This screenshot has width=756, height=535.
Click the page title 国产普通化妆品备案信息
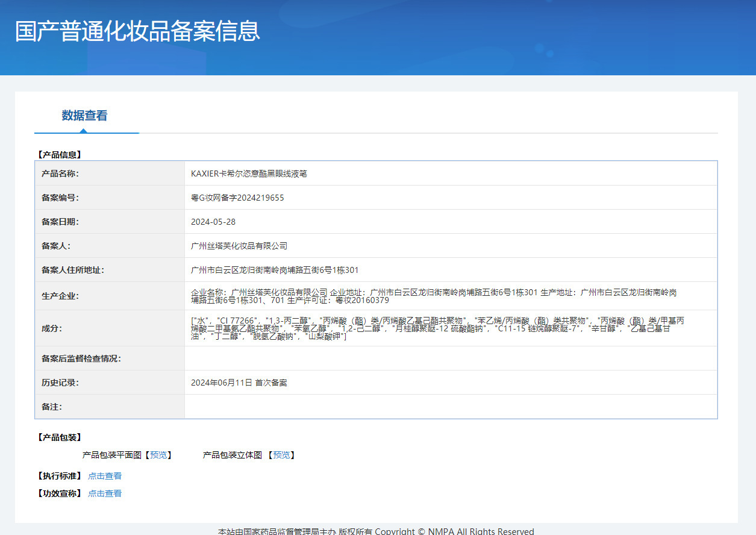pos(137,31)
